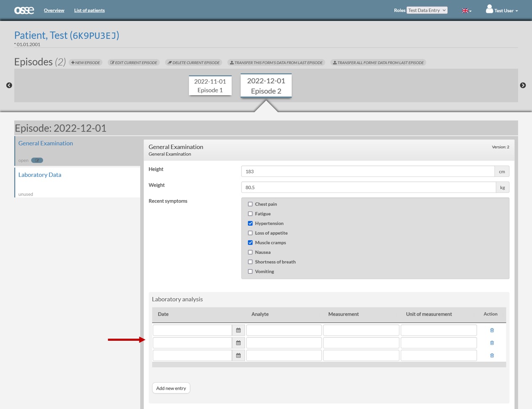Uncheck the Hypertension symptom
The image size is (532, 409).
(x=250, y=223)
